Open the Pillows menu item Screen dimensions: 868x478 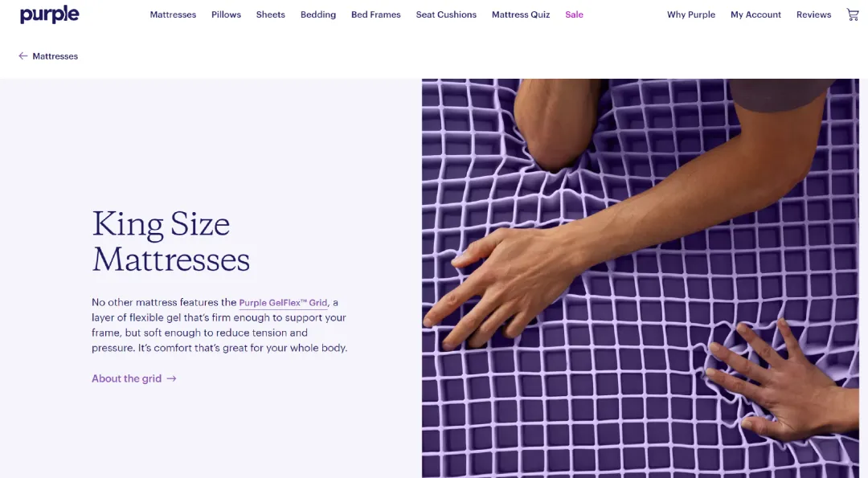(226, 15)
